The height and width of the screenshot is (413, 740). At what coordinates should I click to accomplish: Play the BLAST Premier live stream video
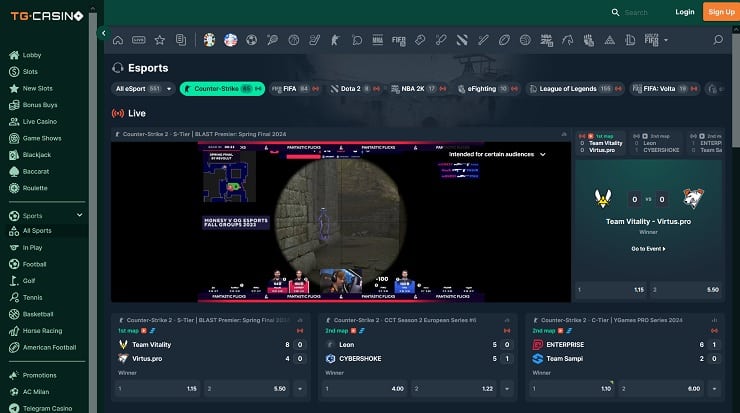pos(341,222)
